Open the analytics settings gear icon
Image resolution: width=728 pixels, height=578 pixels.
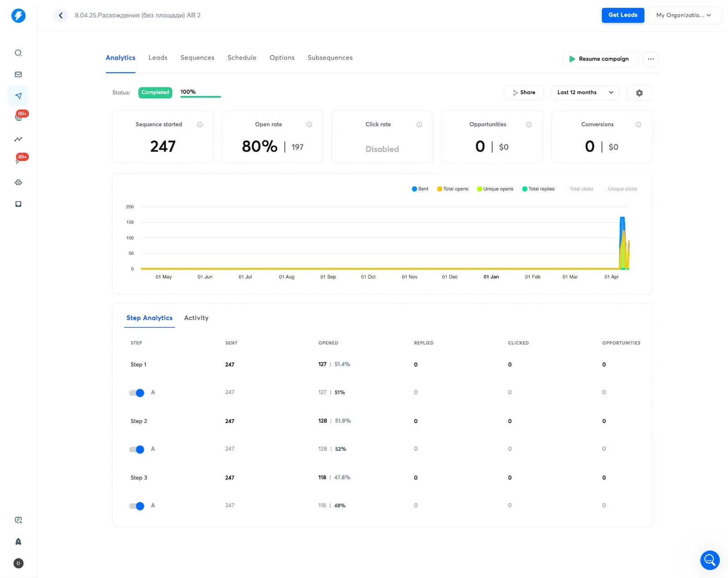point(639,93)
